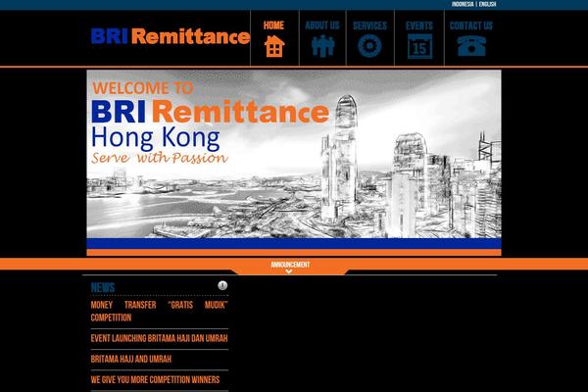Click the Contact Us telephone icon
This screenshot has height=392, width=588.
coord(471,46)
